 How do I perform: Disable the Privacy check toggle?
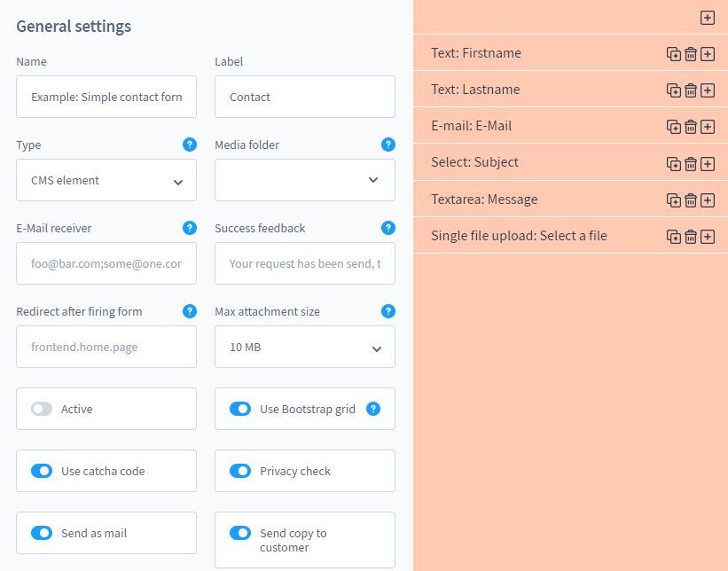pyautogui.click(x=240, y=471)
